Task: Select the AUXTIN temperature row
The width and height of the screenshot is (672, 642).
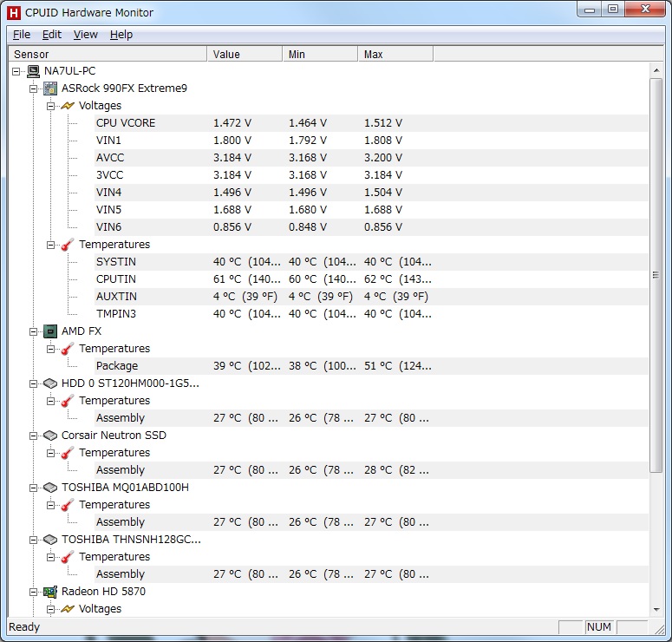Action: [x=371, y=297]
